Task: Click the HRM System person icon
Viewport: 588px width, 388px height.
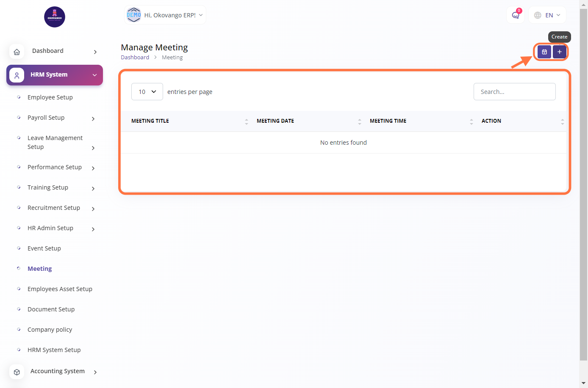Action: [17, 75]
